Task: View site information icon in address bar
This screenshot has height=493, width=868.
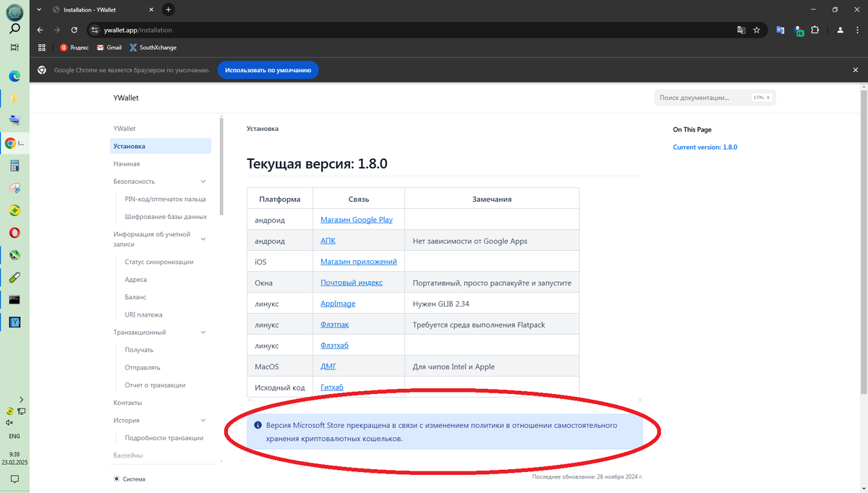Action: tap(94, 30)
